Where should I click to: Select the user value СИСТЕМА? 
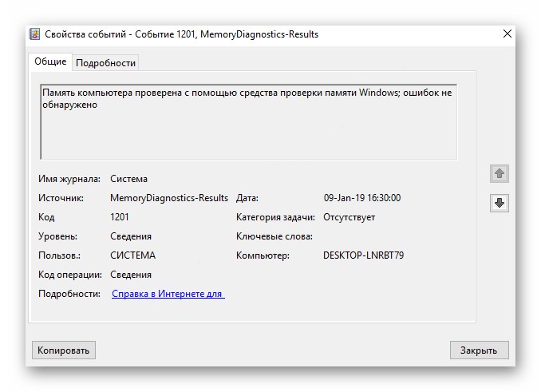point(132,255)
